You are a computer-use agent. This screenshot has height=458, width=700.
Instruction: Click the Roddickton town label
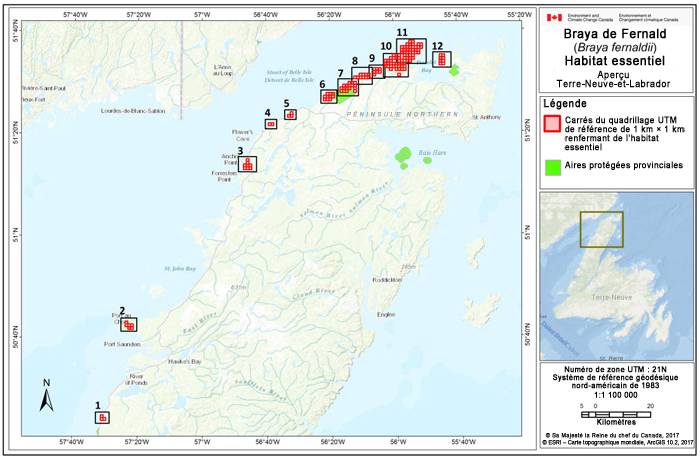point(387,280)
